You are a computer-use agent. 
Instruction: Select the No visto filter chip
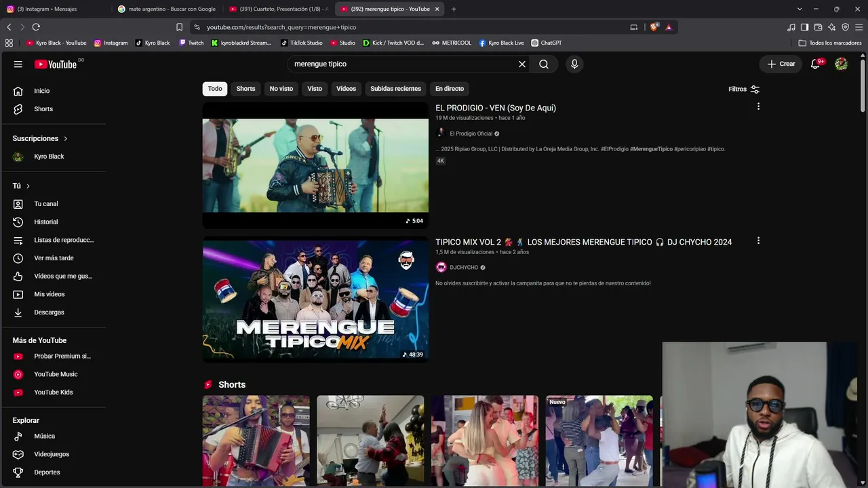[x=281, y=89]
